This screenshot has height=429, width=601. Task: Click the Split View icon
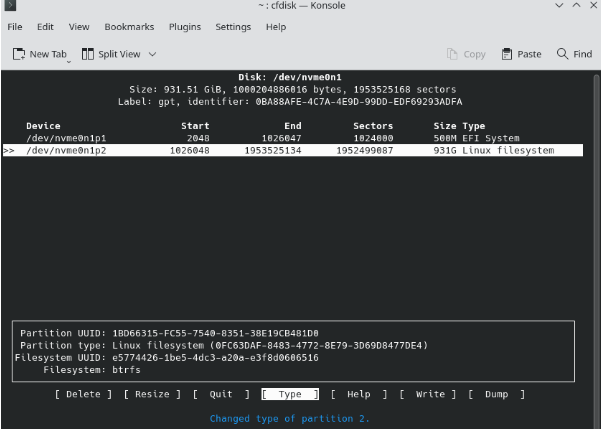pos(87,54)
